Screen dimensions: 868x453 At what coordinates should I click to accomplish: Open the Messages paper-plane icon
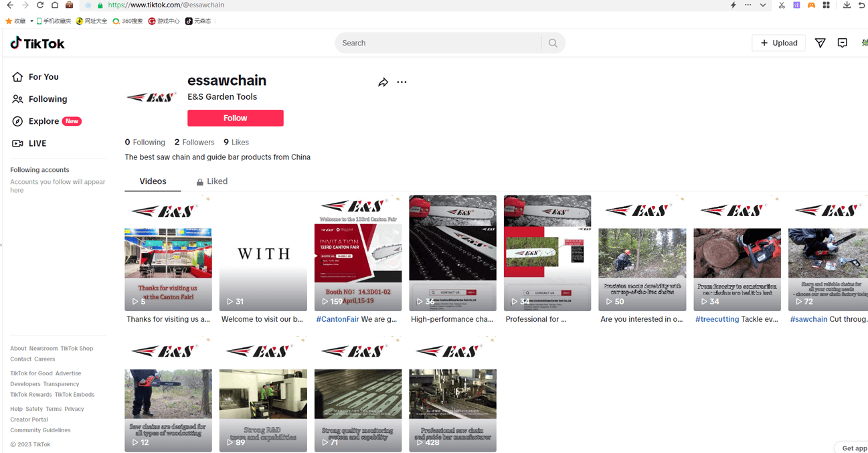(820, 43)
